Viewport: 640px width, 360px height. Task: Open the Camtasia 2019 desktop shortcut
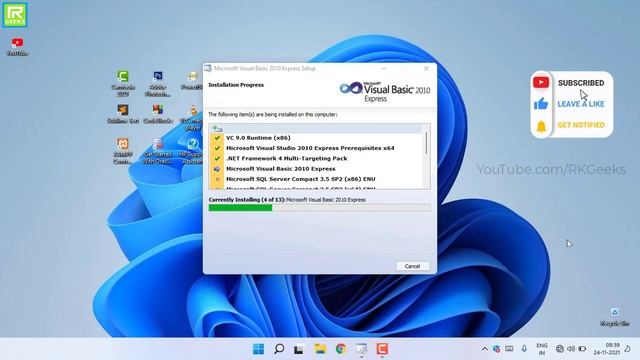[x=123, y=83]
